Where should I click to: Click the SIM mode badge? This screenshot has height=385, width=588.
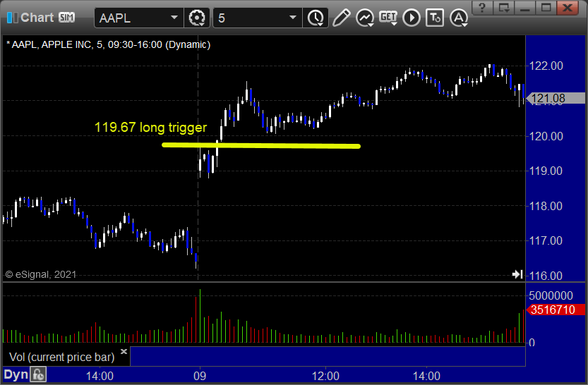[66, 17]
